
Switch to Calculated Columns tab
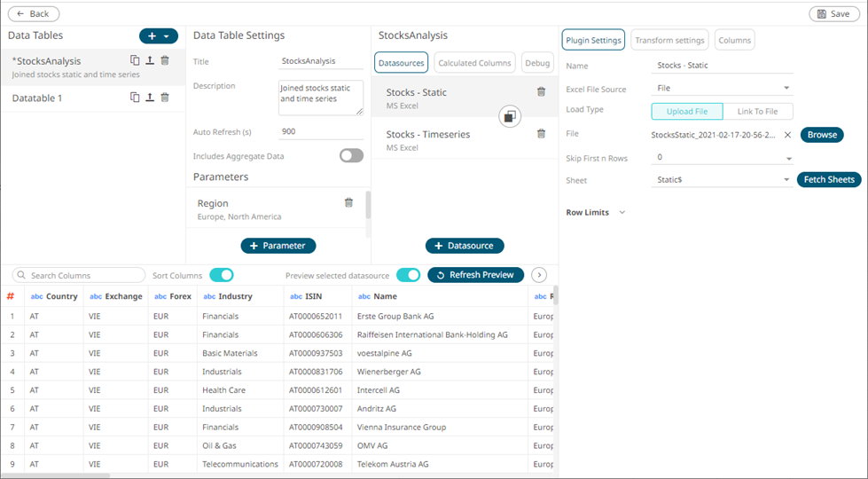tap(474, 63)
